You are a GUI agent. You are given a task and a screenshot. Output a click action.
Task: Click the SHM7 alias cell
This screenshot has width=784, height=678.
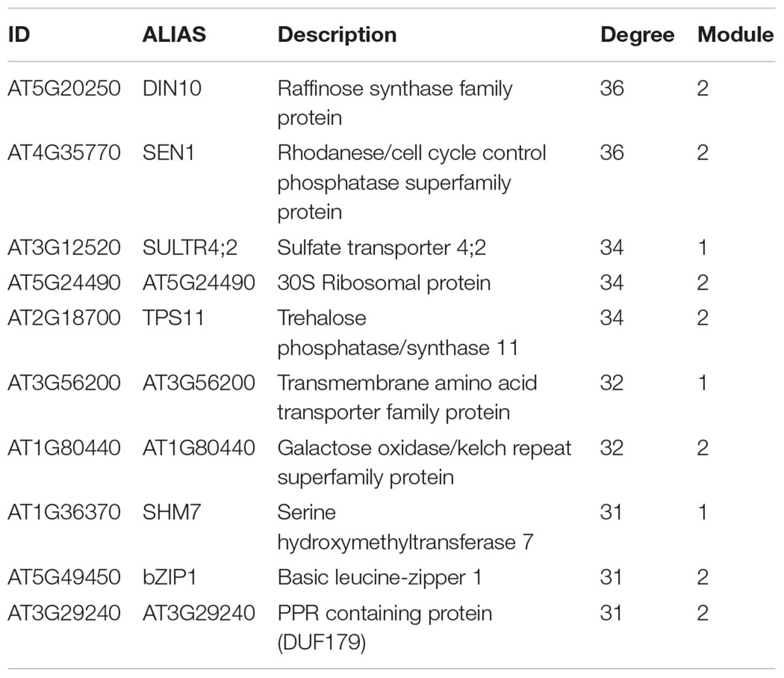(172, 512)
